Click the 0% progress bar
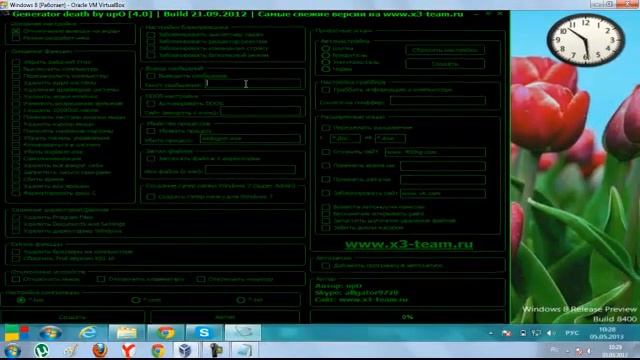This screenshot has height=360, width=640. (x=407, y=317)
